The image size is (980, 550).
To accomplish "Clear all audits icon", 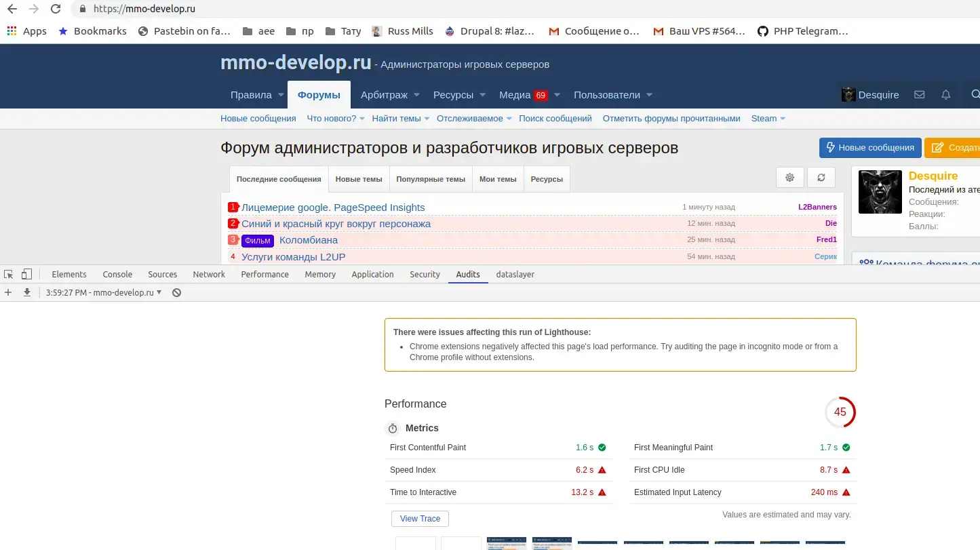I will (x=176, y=292).
